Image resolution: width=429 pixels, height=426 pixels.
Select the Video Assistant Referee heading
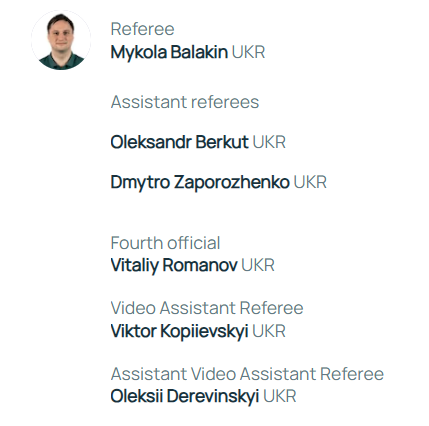(x=207, y=308)
